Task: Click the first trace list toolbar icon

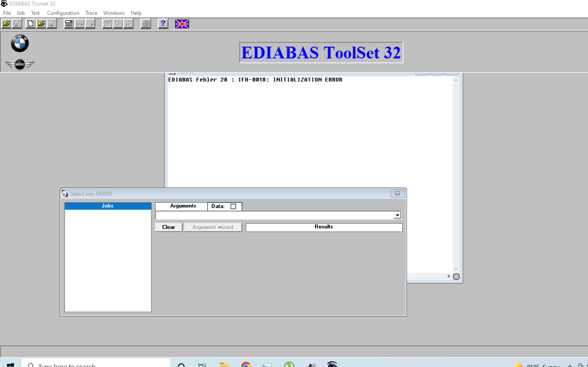Action: pos(118,24)
